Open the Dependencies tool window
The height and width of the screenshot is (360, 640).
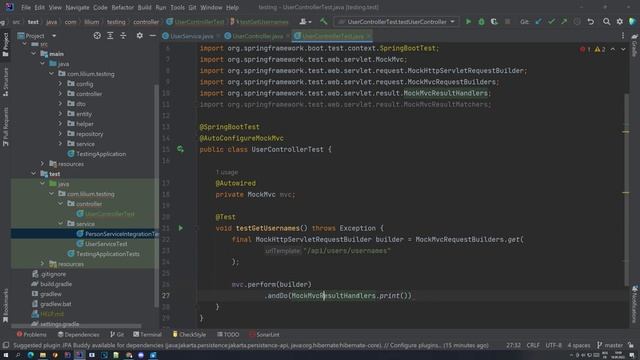(x=78, y=334)
